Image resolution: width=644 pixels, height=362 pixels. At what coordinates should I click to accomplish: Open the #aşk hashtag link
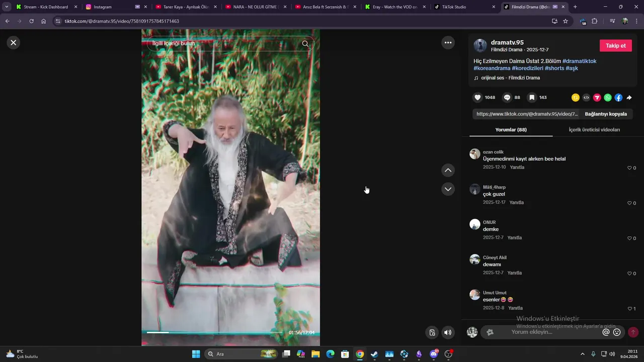pos(572,68)
